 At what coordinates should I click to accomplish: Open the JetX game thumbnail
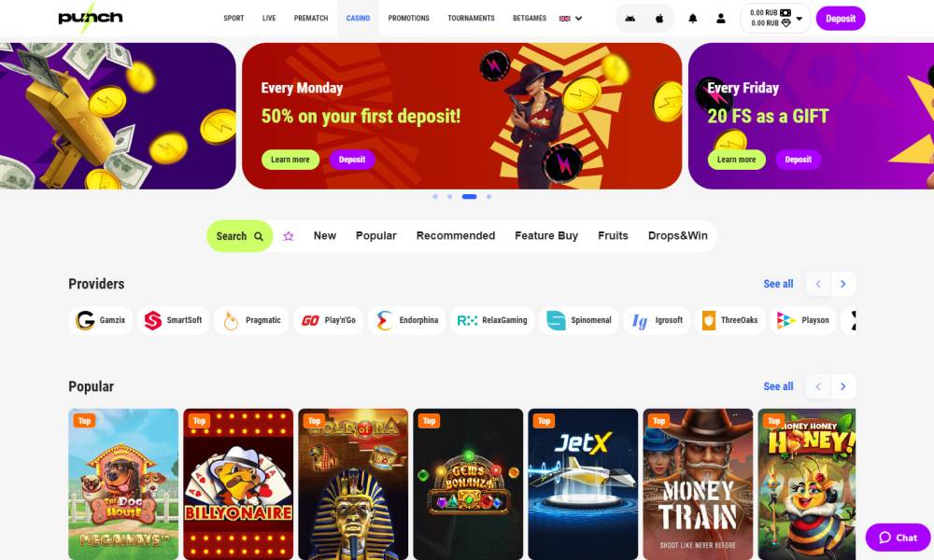(583, 483)
